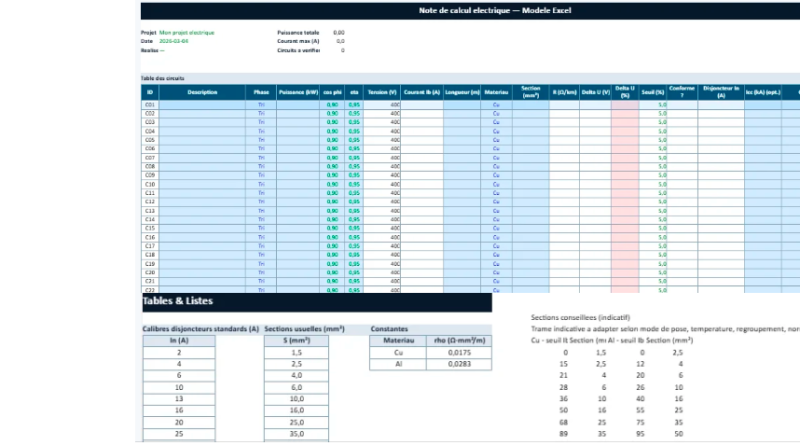Click the project name 'Mon projet electrique'
This screenshot has width=800, height=445.
click(187, 33)
